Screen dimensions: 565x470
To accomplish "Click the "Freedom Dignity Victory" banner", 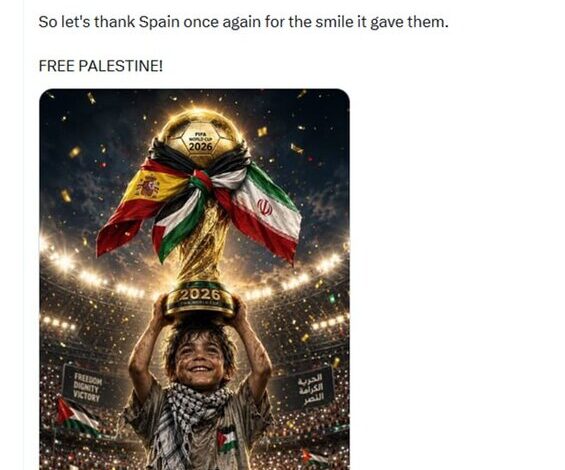I will (86, 386).
